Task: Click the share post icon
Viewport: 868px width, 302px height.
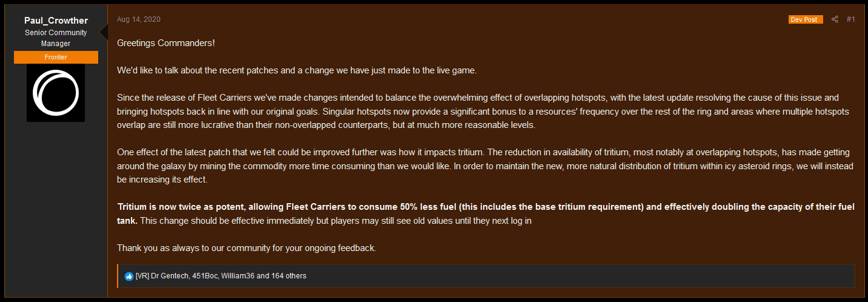Action: tap(835, 19)
